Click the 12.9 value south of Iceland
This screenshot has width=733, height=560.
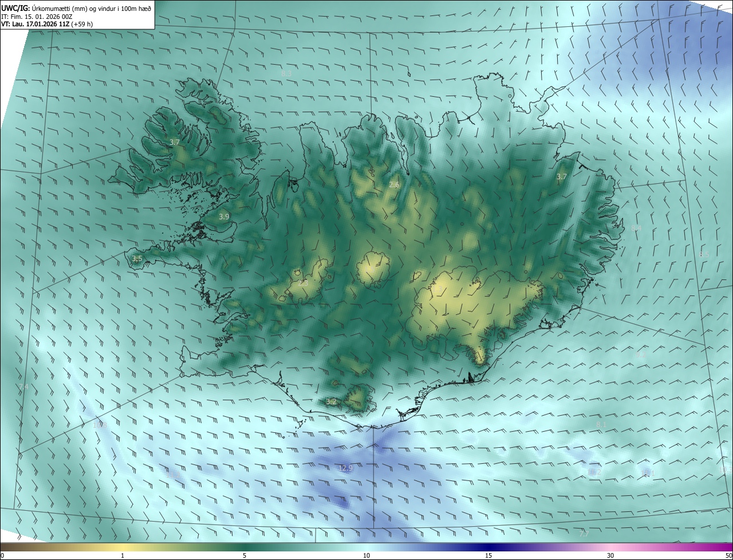click(346, 468)
